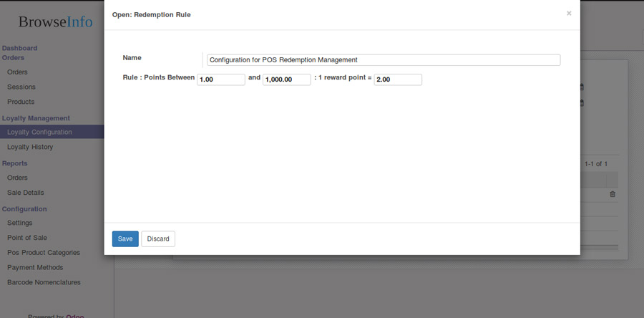Click the BrowseInfo logo
The height and width of the screenshot is (318, 644).
point(55,21)
